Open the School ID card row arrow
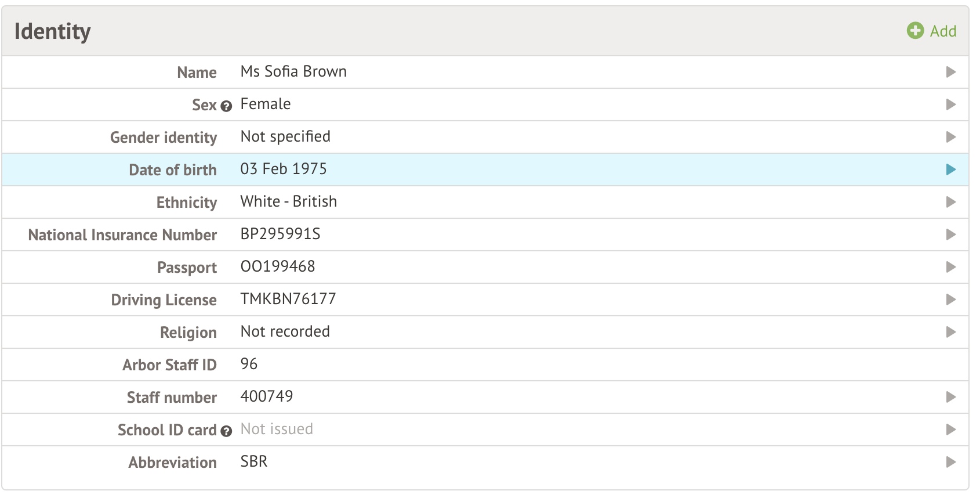 point(950,430)
